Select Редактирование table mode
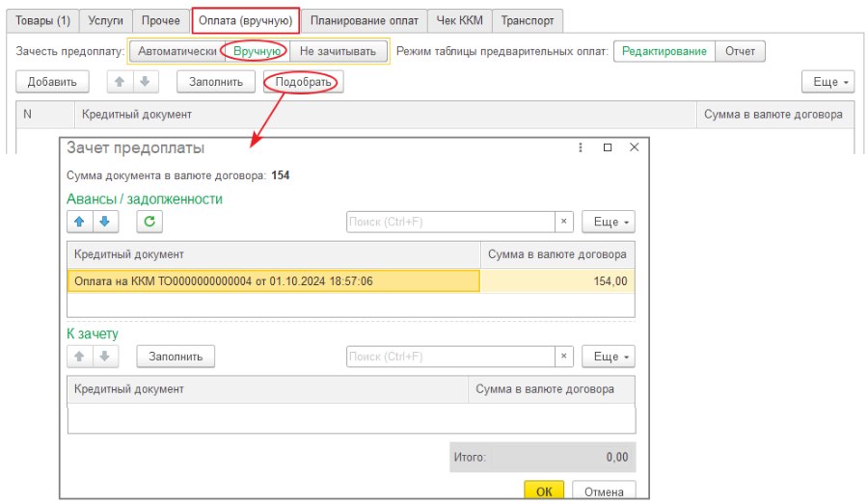Viewport: 868px width, 504px height. 665,51
